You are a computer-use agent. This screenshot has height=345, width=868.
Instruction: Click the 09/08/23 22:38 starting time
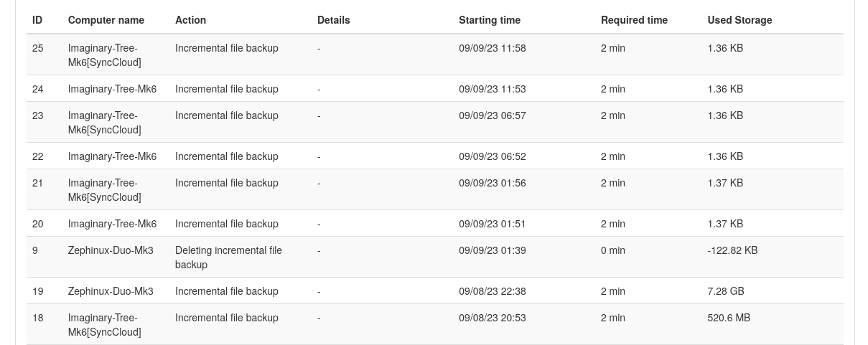493,291
